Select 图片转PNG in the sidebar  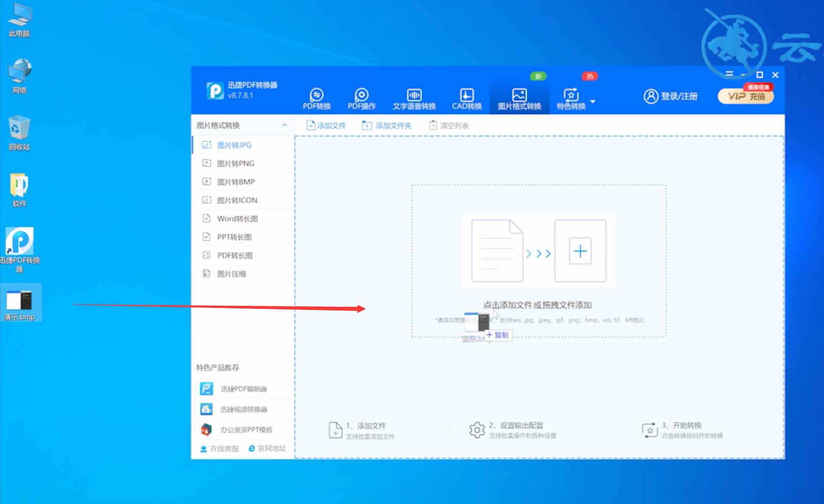(243, 164)
